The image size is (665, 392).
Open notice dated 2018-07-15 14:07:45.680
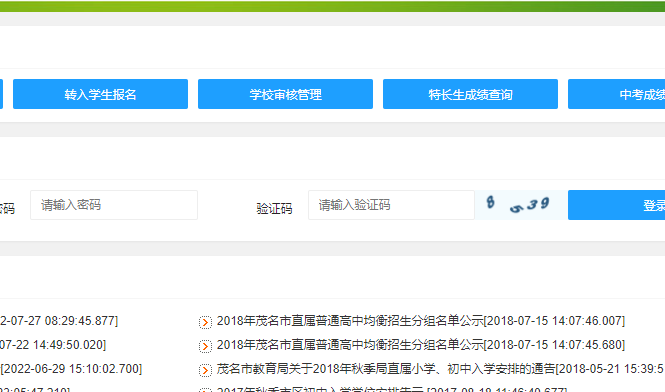tap(421, 345)
